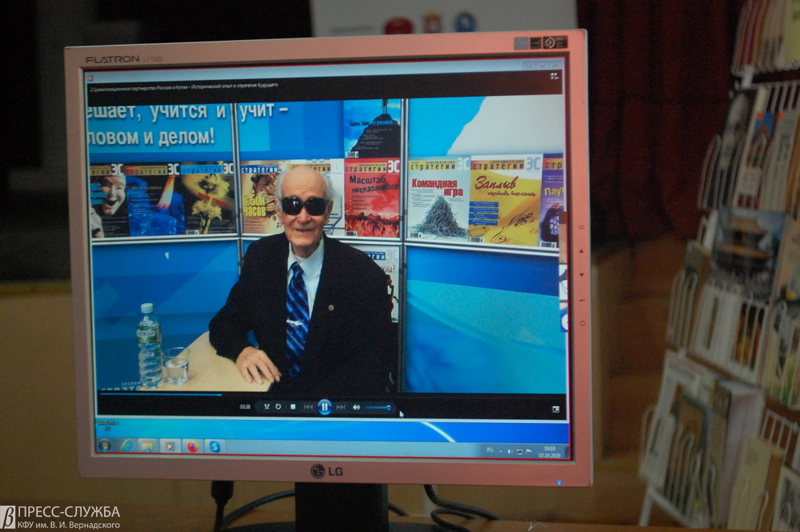Image resolution: width=800 pixels, height=532 pixels.
Task: Open Windows Explorer folder in taskbar
Action: (148, 446)
